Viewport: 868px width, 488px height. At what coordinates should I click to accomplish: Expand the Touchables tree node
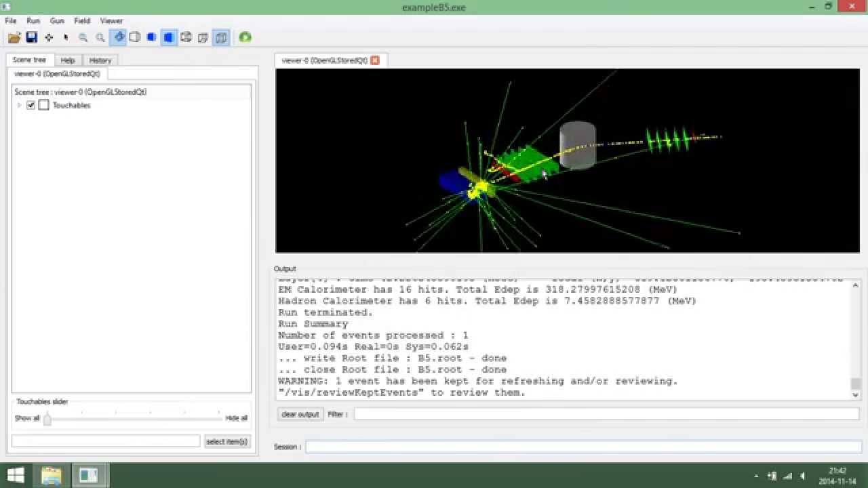click(x=19, y=105)
